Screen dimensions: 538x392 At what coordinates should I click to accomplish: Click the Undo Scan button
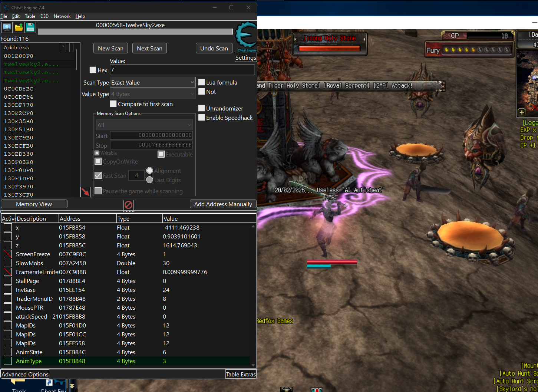point(214,48)
